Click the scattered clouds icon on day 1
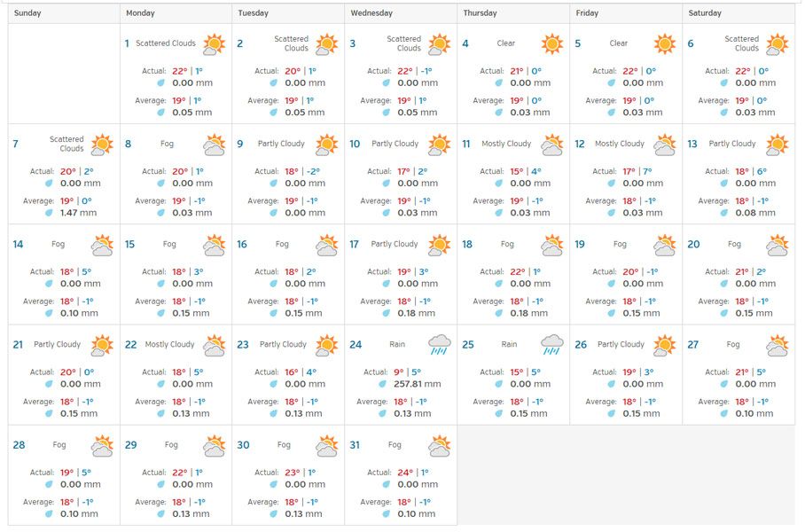Screen dimensions: 805x532 coord(214,43)
